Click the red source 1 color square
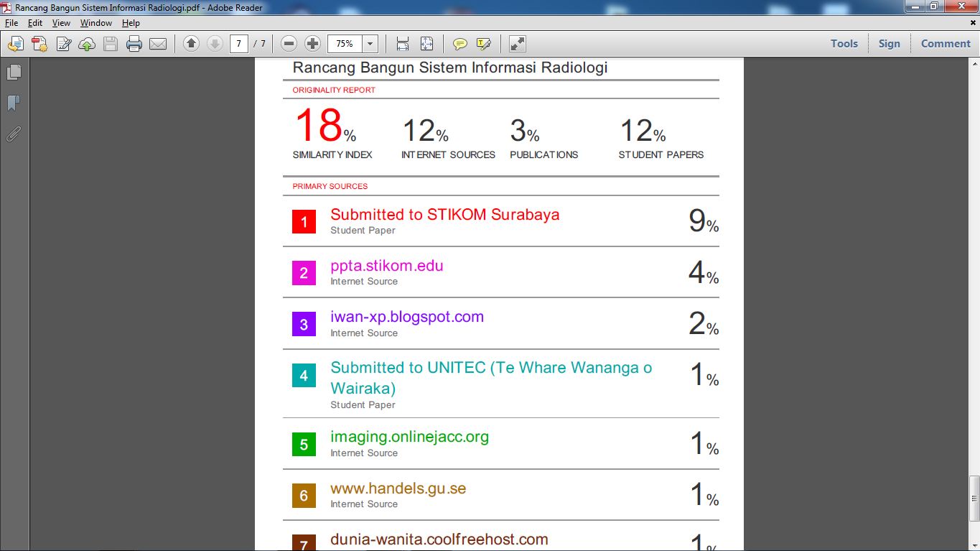Viewport: 980px width, 551px height. 304,222
